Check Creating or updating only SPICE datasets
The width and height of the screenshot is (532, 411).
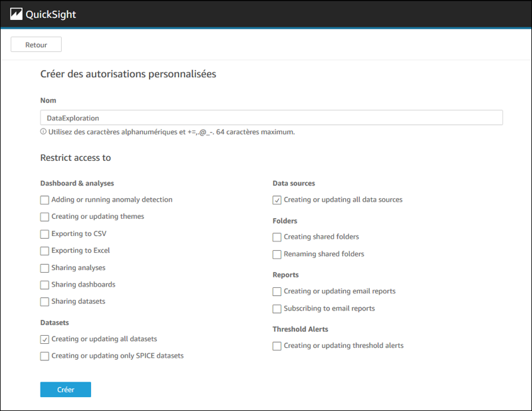click(x=45, y=356)
